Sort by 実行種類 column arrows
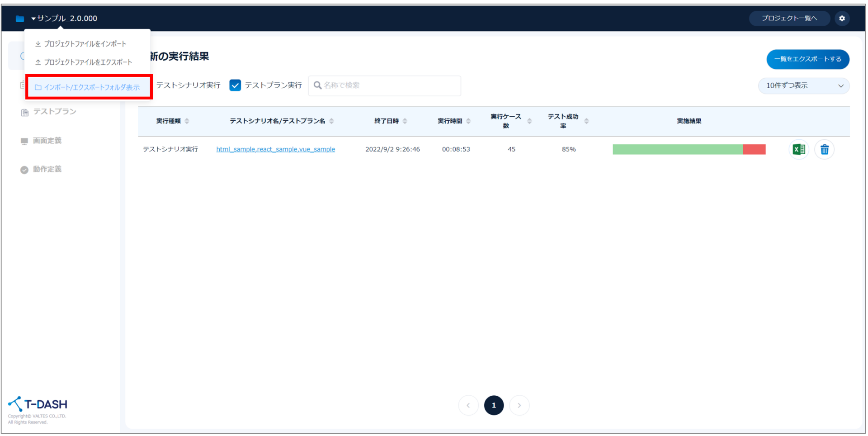Image resolution: width=868 pixels, height=436 pixels. click(187, 121)
